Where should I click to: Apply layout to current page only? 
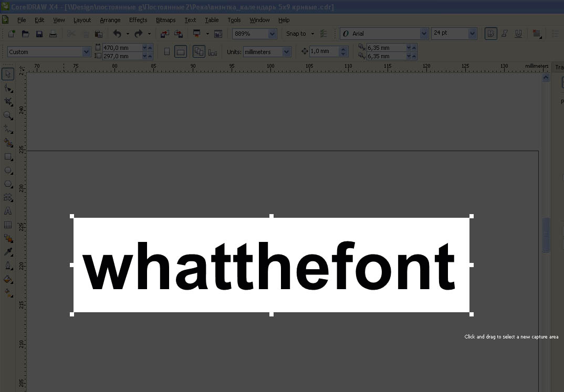[213, 52]
